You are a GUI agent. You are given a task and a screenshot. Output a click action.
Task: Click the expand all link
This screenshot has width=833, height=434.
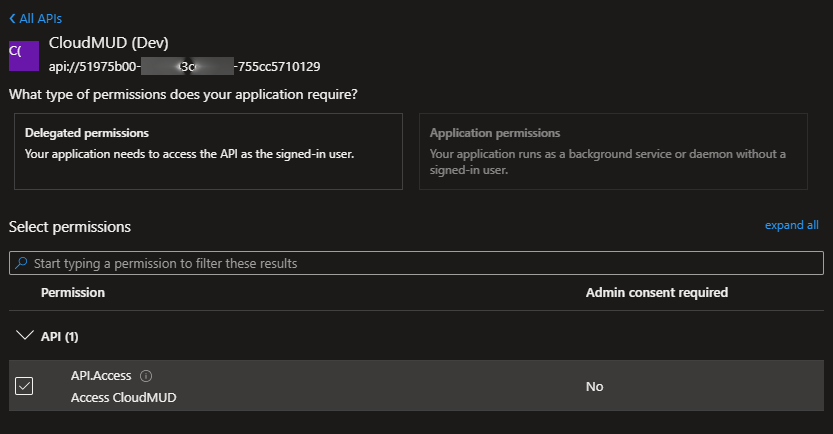(792, 225)
